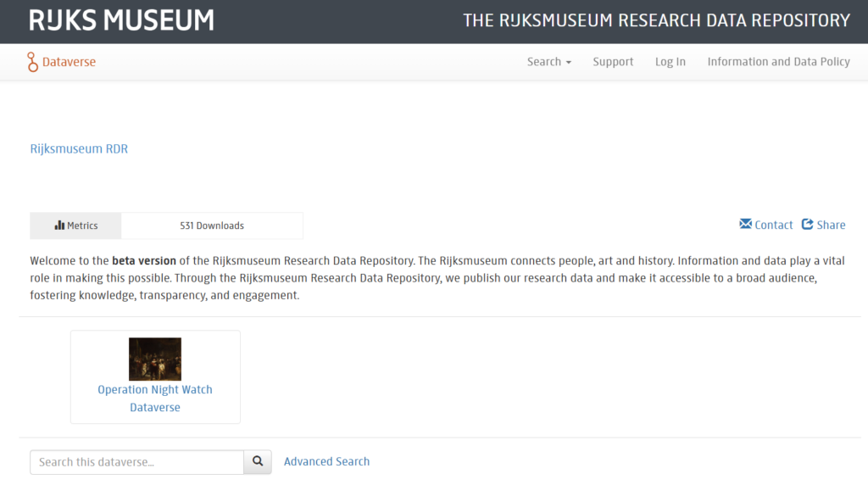The height and width of the screenshot is (485, 868).
Task: Open Advanced Search
Action: click(x=326, y=461)
